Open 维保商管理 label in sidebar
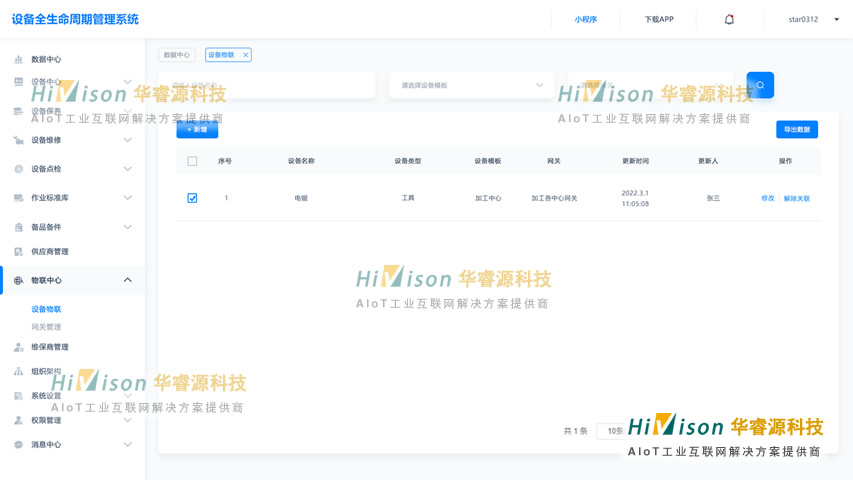The width and height of the screenshot is (853, 480). [x=50, y=347]
